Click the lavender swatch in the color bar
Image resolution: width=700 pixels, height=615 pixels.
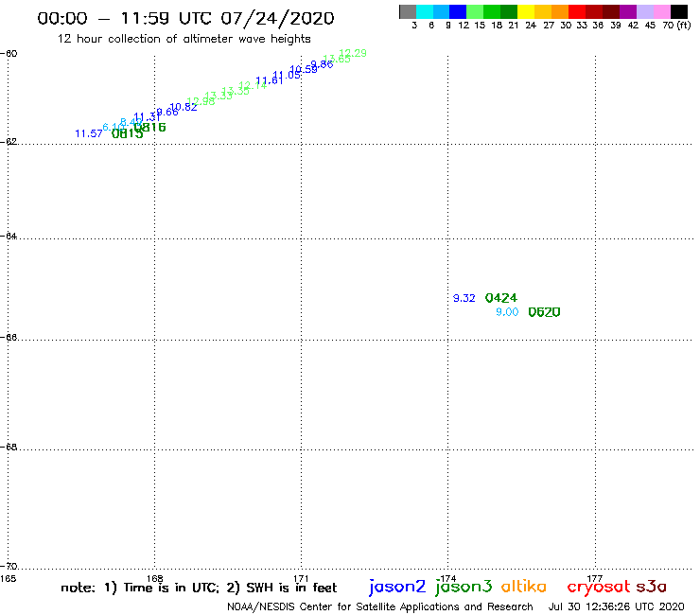click(x=644, y=11)
